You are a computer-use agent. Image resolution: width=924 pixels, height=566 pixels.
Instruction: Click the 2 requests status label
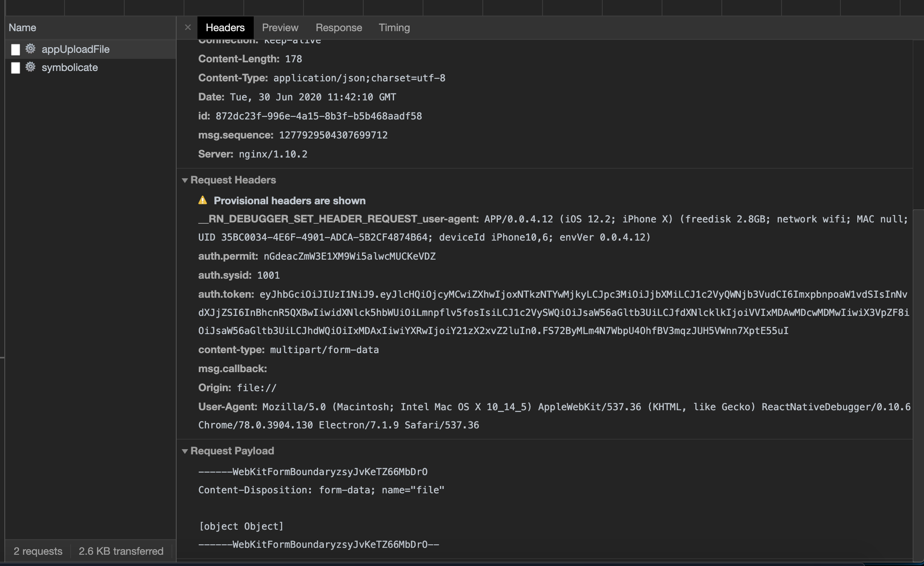coord(38,551)
